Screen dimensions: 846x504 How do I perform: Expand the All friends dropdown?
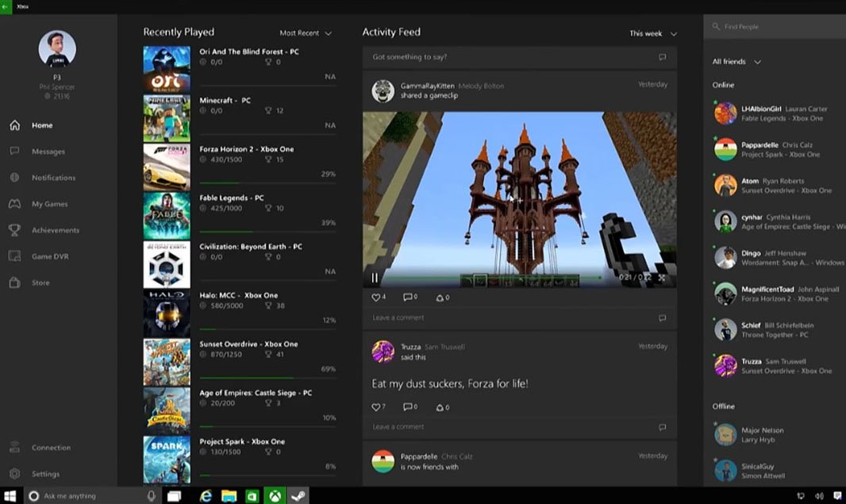pyautogui.click(x=736, y=62)
